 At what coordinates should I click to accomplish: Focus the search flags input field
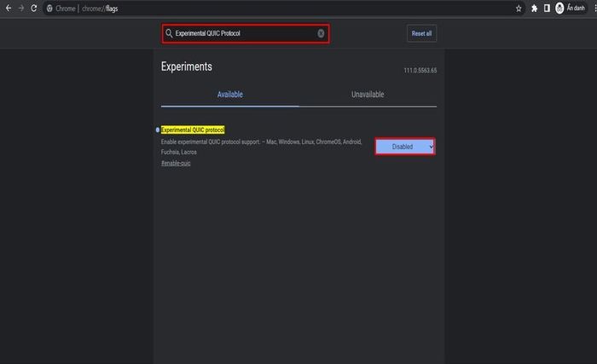click(x=246, y=33)
